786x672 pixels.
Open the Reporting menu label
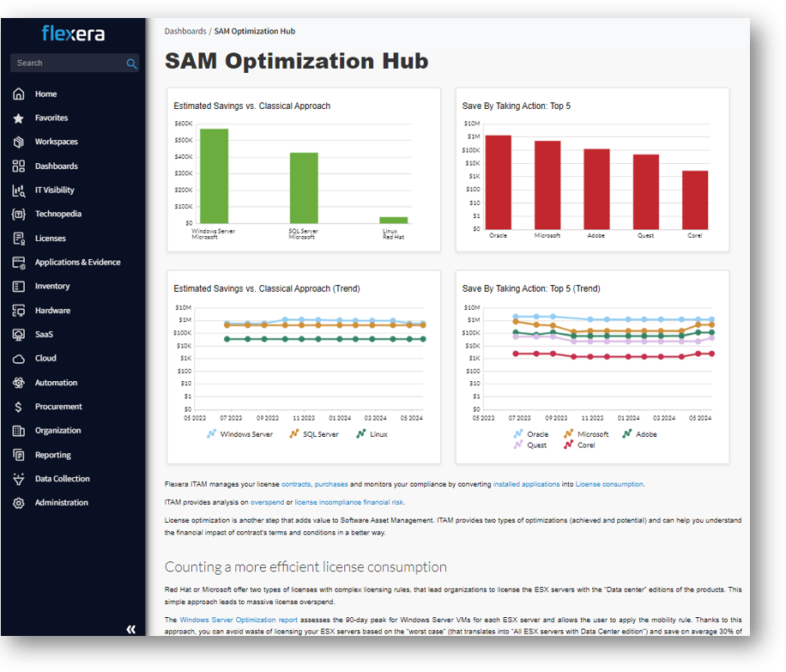(52, 455)
